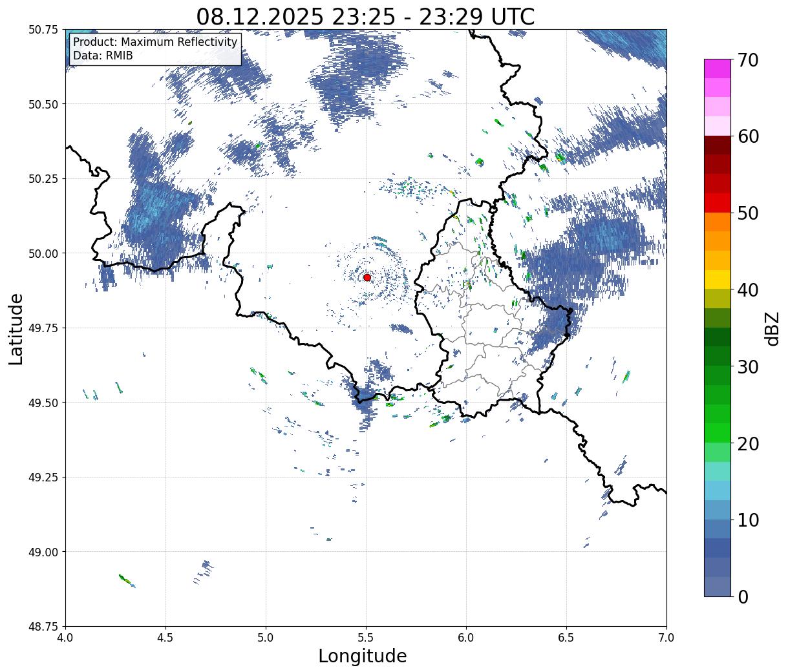Click the longitude tick label 4.5
This screenshot has width=788, height=672.
coord(165,638)
